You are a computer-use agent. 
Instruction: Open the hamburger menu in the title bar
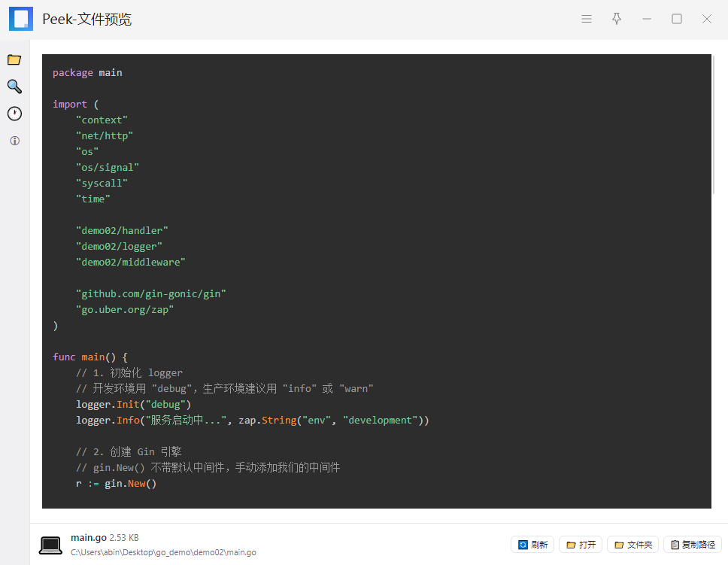587,19
